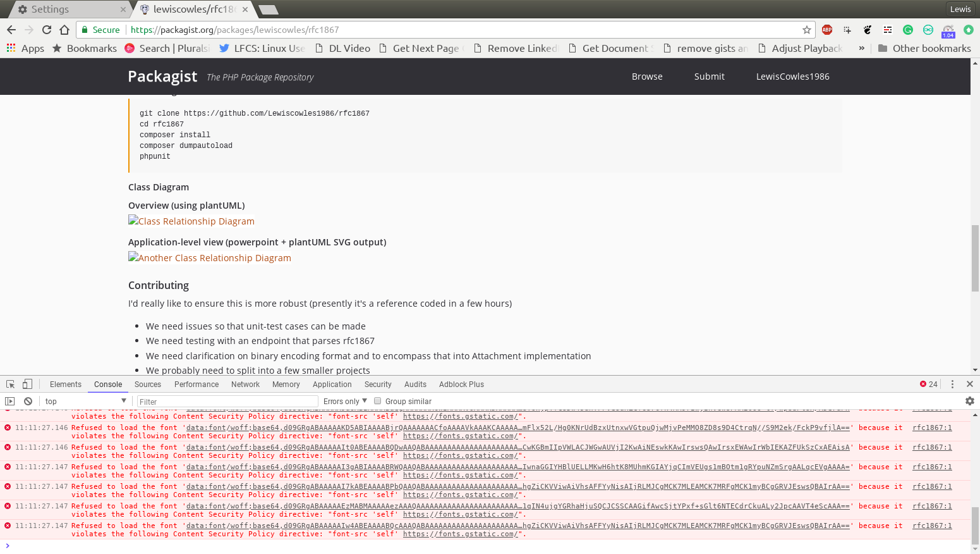
Task: Switch to the Application tab
Action: pyautogui.click(x=332, y=385)
